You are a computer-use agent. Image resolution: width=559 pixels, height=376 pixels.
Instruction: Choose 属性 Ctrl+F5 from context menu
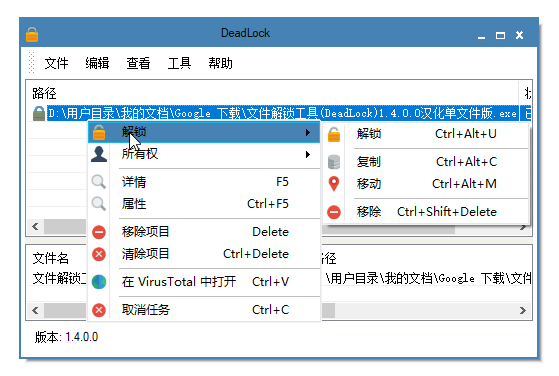point(204,204)
